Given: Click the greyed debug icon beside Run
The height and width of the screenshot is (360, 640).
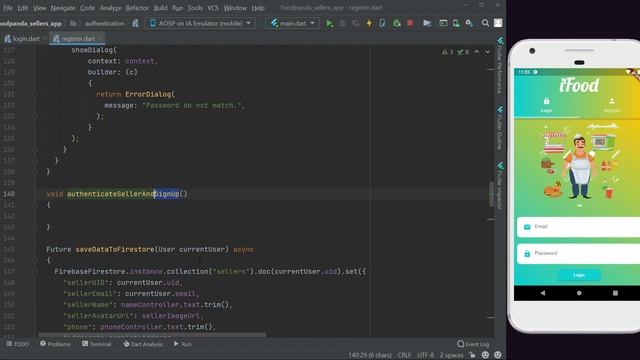Looking at the screenshot, I should [342, 24].
